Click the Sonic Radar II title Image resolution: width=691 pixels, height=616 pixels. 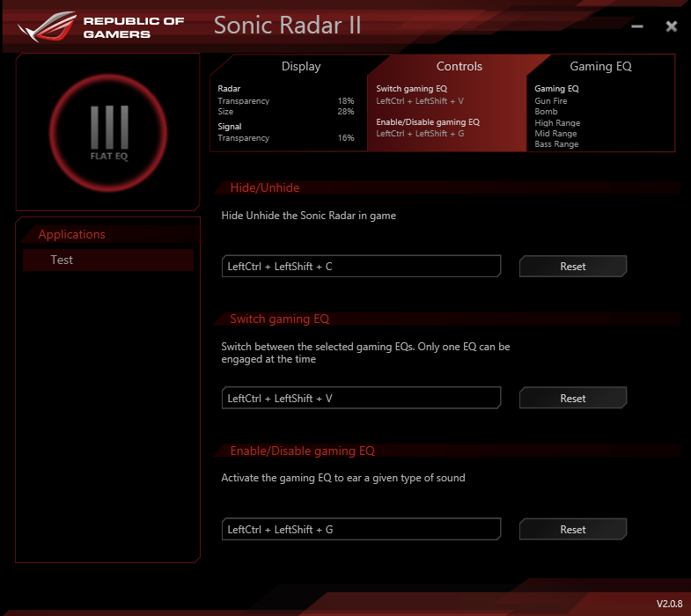click(287, 26)
